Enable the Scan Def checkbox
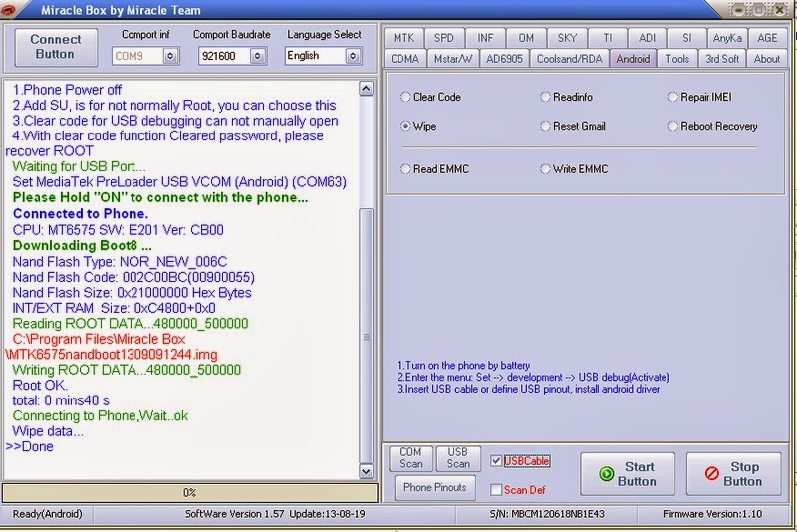 [x=496, y=490]
